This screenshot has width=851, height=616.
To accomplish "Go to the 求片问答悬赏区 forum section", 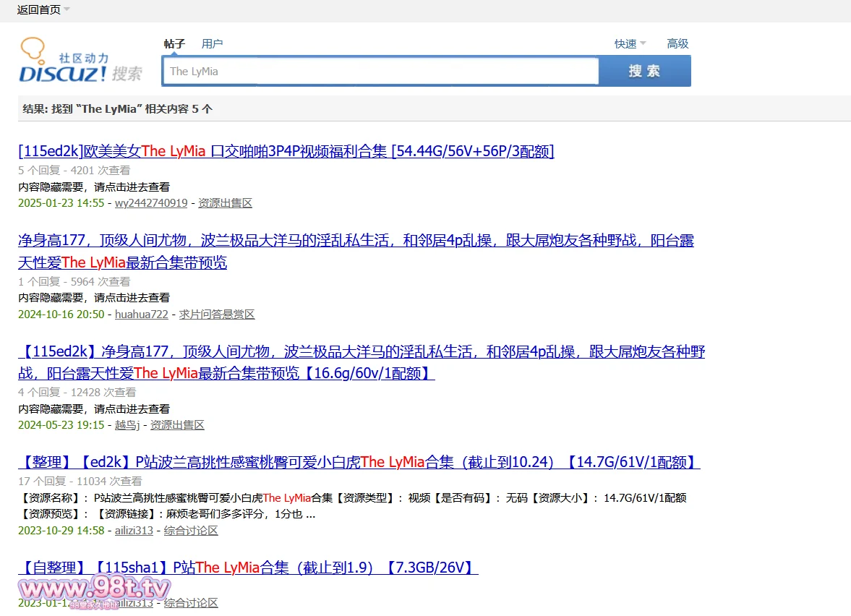I will pyautogui.click(x=217, y=315).
